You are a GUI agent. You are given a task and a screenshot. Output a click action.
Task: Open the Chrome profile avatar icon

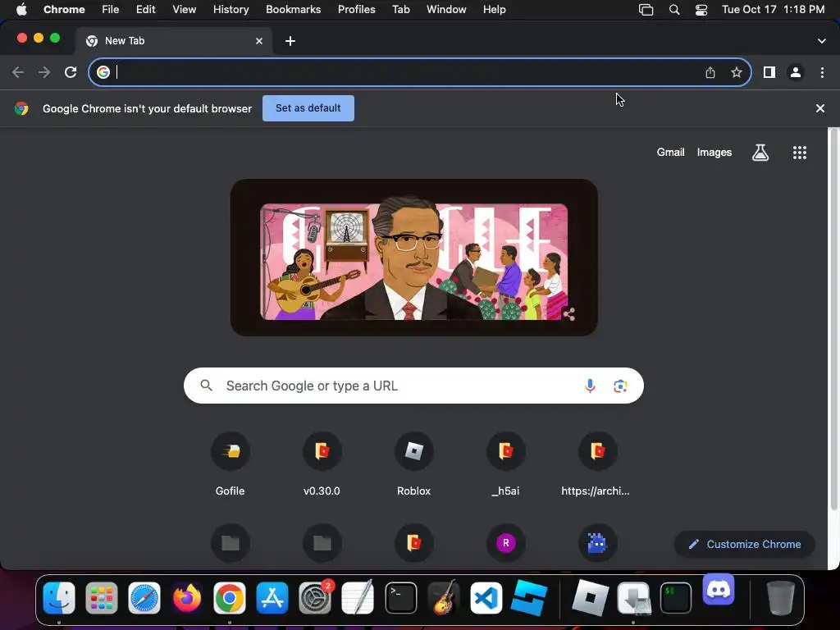pyautogui.click(x=796, y=72)
